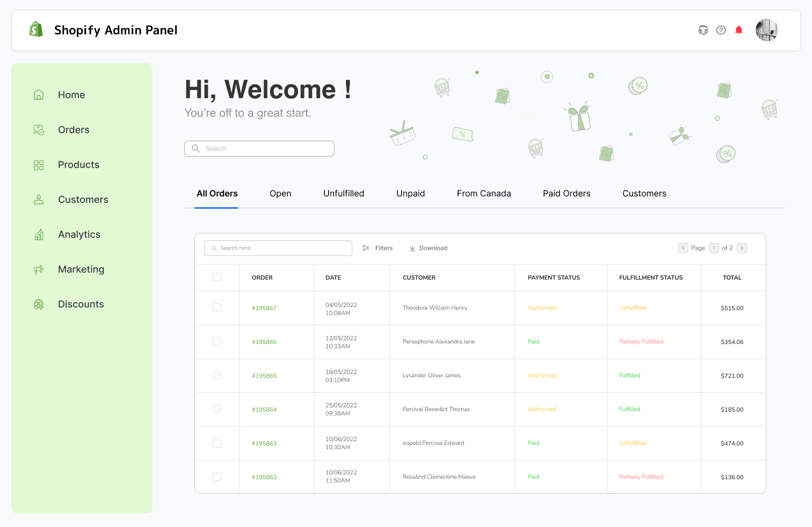Select the From Canada tab

tap(483, 193)
